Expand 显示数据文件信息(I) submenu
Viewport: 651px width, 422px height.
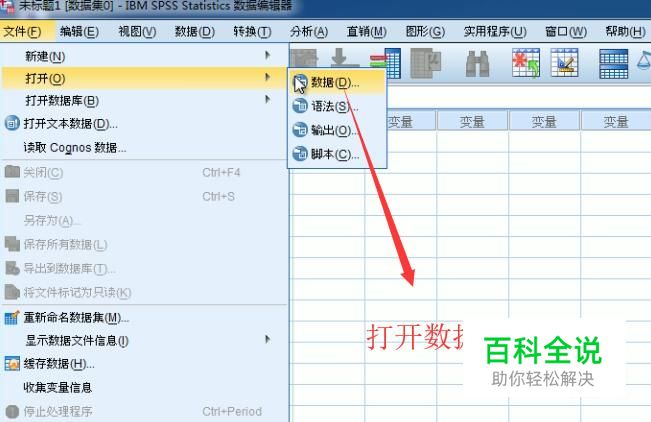(x=143, y=341)
